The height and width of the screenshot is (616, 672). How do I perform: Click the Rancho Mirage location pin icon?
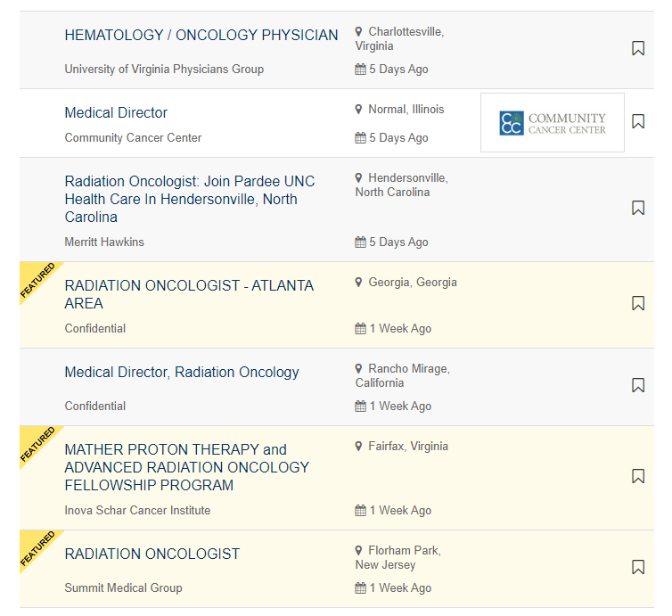point(358,369)
